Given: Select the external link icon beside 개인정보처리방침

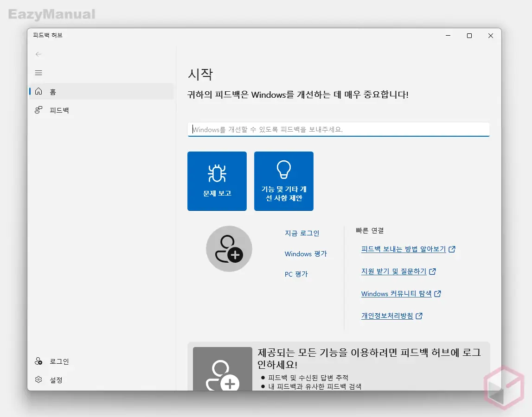Looking at the screenshot, I should pyautogui.click(x=419, y=316).
